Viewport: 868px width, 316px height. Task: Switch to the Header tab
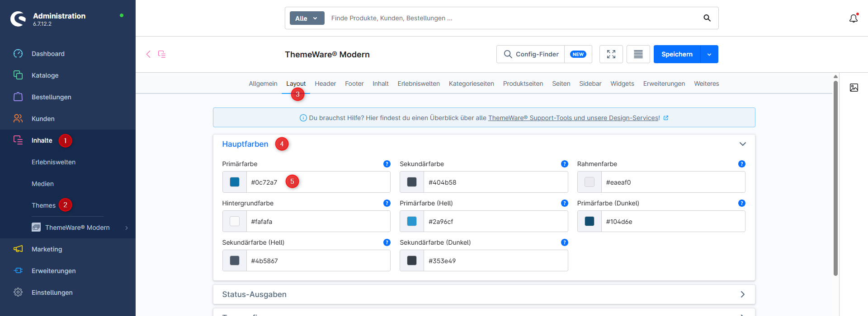(x=325, y=84)
